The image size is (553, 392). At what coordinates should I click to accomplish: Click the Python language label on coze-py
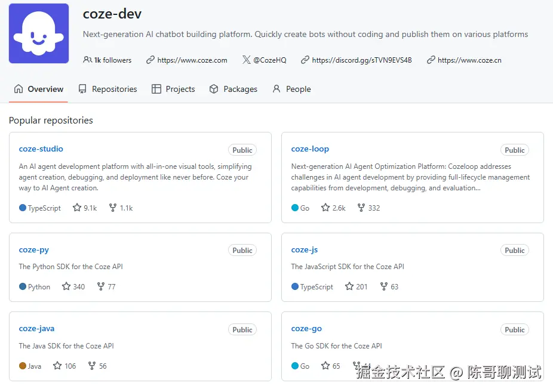39,287
